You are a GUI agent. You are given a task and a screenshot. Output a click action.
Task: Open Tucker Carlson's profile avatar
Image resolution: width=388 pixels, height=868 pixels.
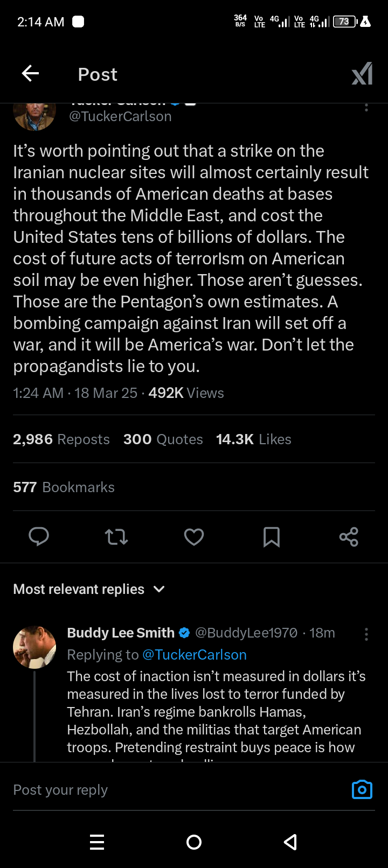34,114
